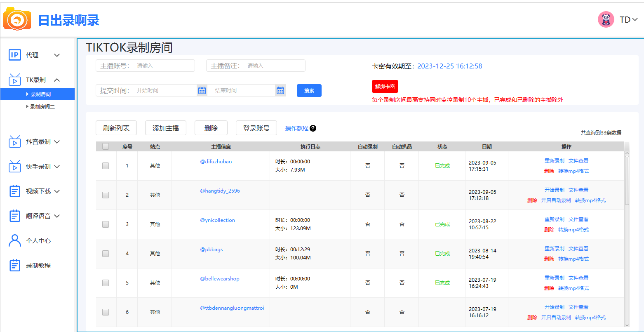The height and width of the screenshot is (332, 644).
Task: Focus the 结束时间 date field
Action: (243, 90)
